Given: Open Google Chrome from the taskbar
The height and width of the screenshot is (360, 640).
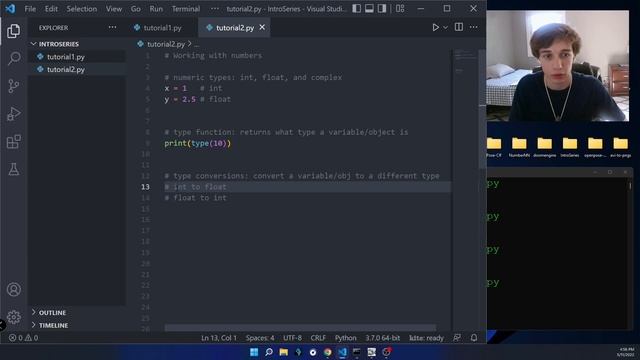Looking at the screenshot, I should [327, 352].
